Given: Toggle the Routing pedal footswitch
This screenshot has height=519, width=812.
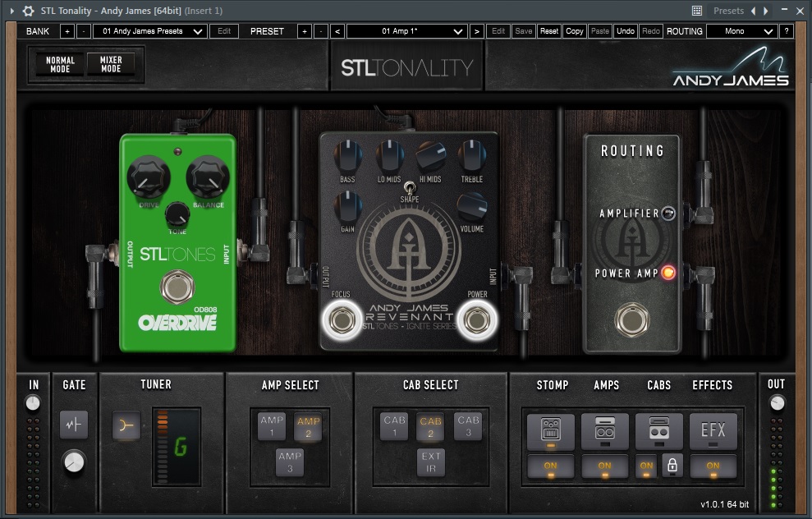Looking at the screenshot, I should 631,320.
